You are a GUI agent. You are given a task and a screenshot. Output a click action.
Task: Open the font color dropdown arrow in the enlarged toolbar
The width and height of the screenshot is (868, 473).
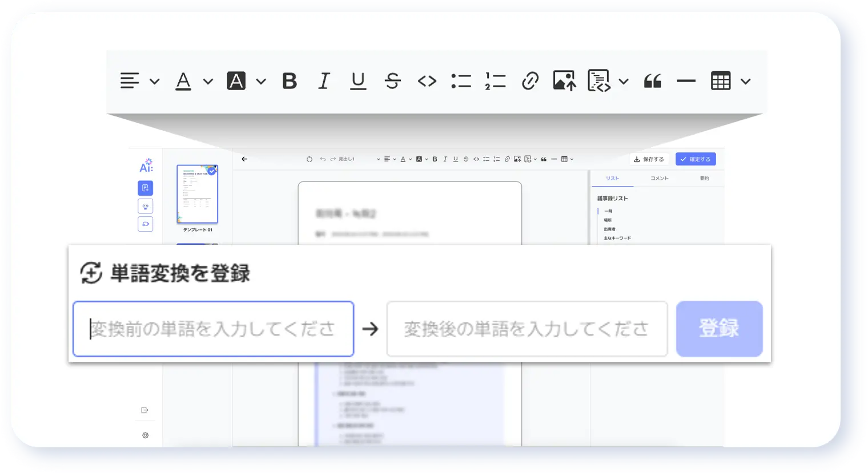point(208,82)
